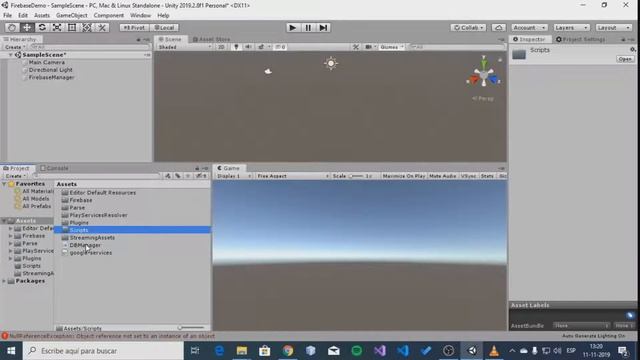The height and width of the screenshot is (360, 640).
Task: Select the DBManager script asset
Action: (85, 245)
